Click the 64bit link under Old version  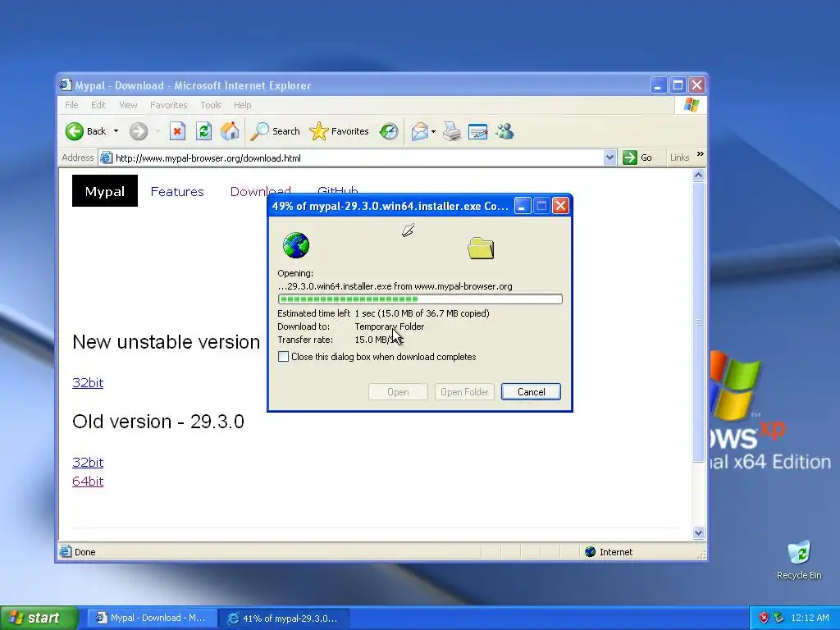[88, 481]
